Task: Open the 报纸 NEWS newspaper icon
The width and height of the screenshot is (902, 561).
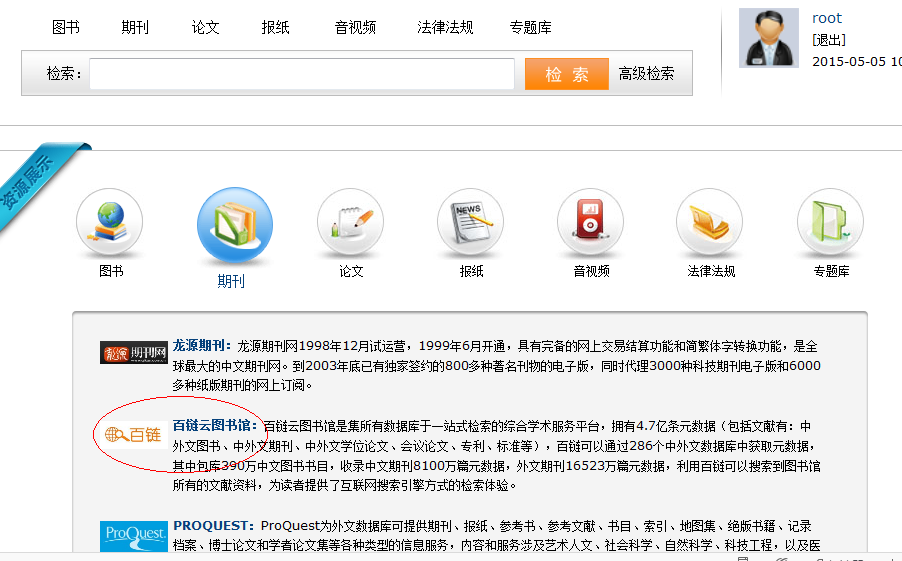Action: [471, 222]
